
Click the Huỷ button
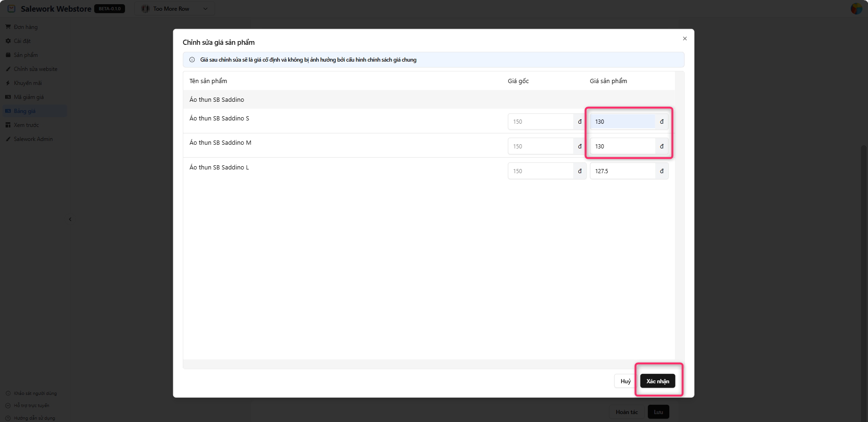tap(625, 381)
